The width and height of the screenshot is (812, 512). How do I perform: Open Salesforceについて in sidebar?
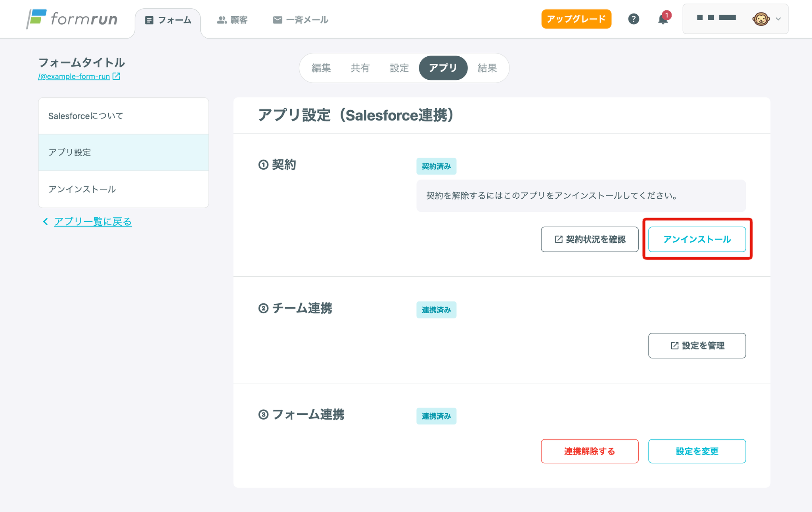pyautogui.click(x=123, y=116)
